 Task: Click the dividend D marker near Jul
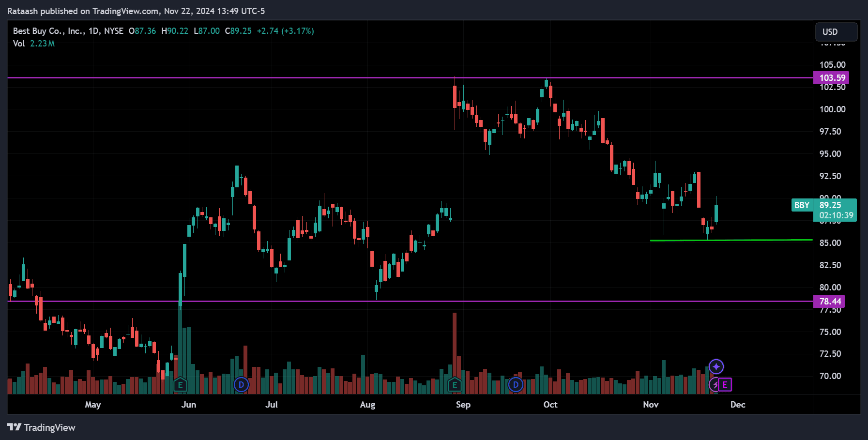click(x=241, y=385)
